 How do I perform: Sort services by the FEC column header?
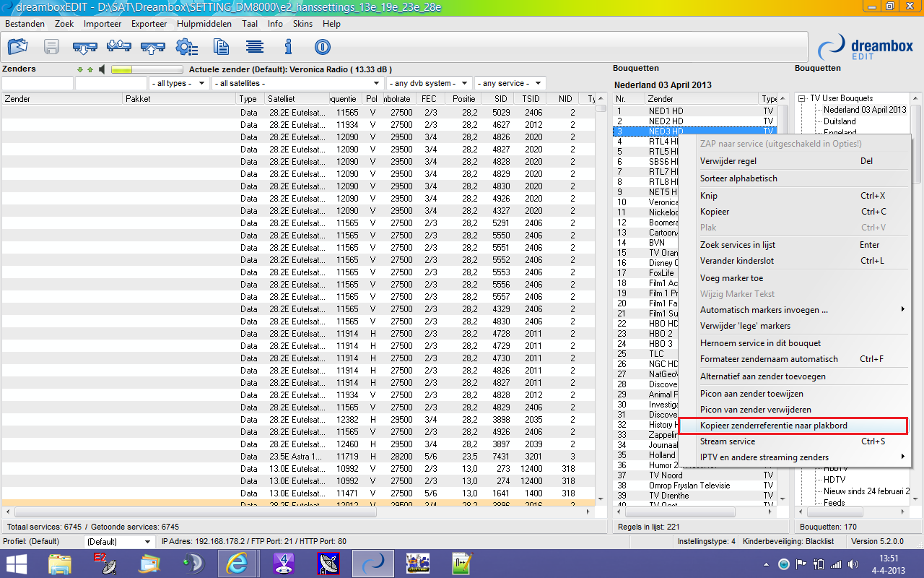click(x=429, y=99)
